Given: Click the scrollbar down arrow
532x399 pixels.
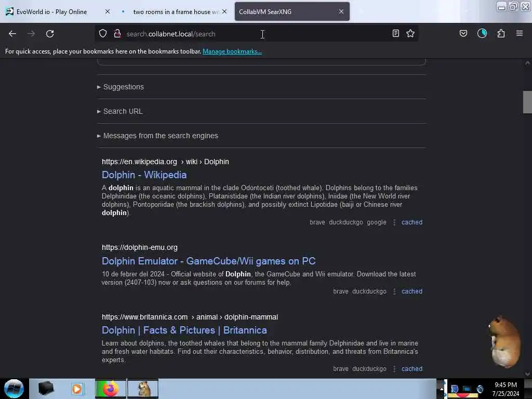Looking at the screenshot, I should [x=527, y=374].
